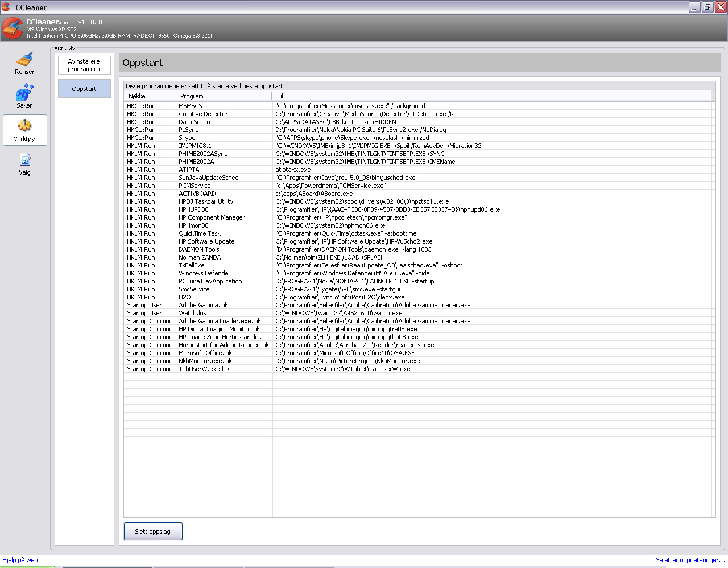Select the HPHmon06 entry
The height and width of the screenshot is (568, 728).
coord(419,225)
